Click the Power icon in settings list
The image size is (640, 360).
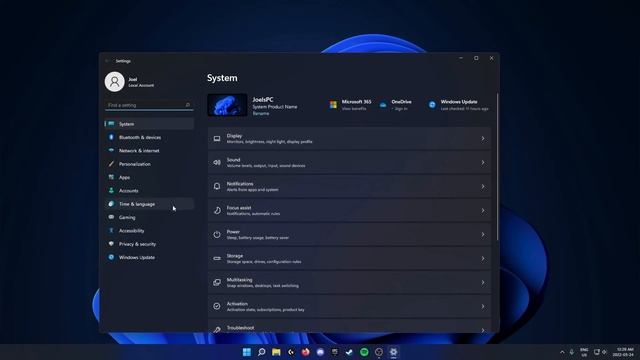click(x=217, y=234)
